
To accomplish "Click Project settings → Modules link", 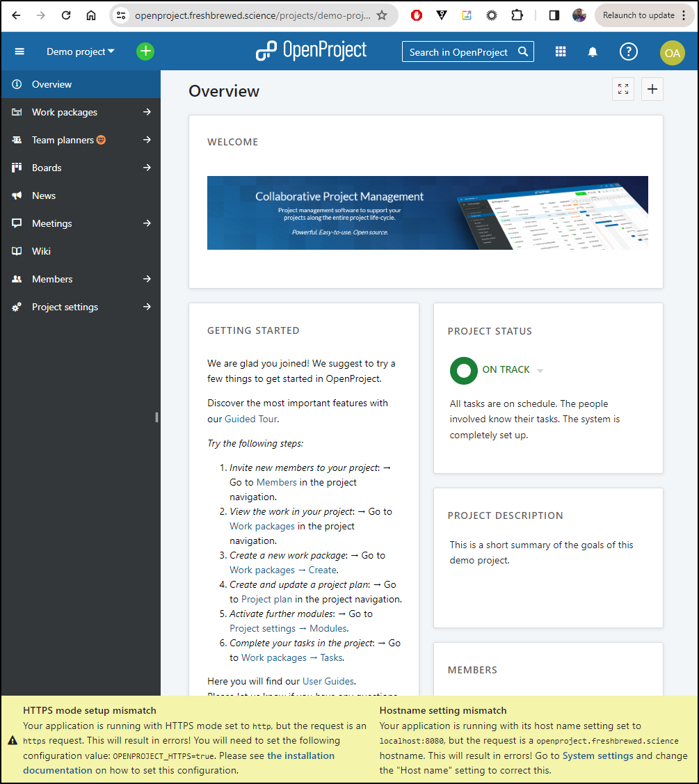I will 289,628.
